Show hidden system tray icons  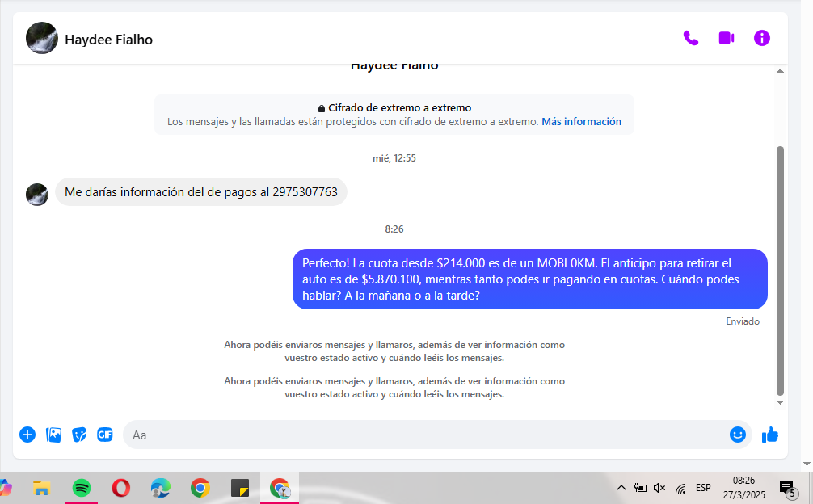(x=621, y=488)
